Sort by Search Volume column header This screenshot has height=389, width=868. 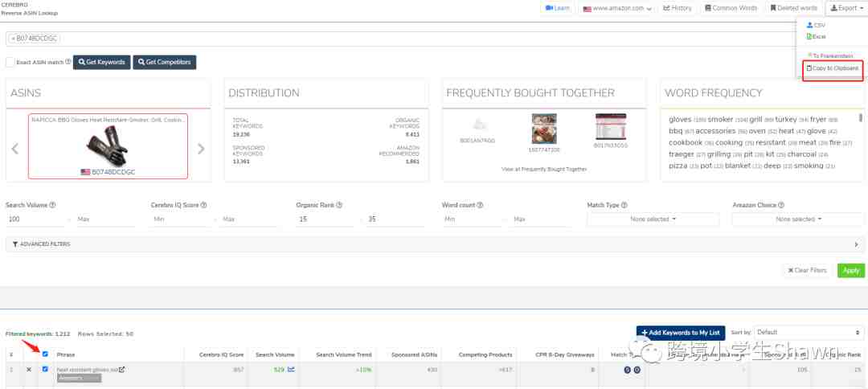275,354
